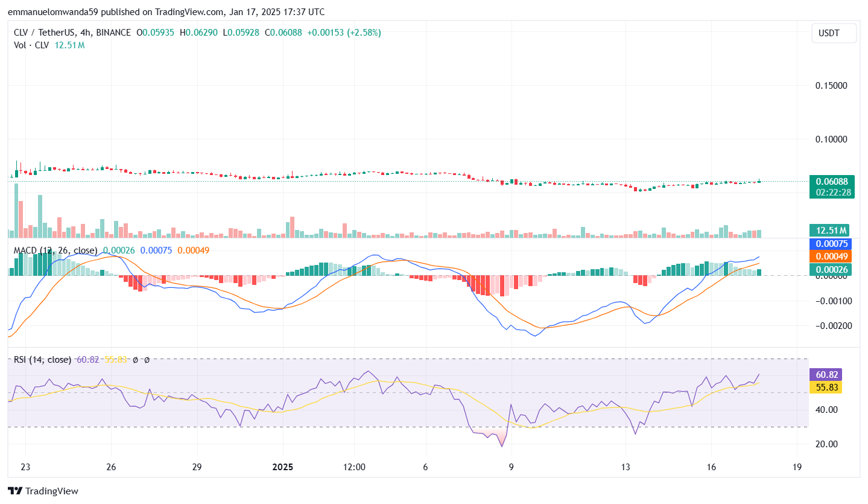Viewport: 868px width, 504px height.
Task: Click the 12.51 M volume tag
Action: pyautogui.click(x=829, y=230)
